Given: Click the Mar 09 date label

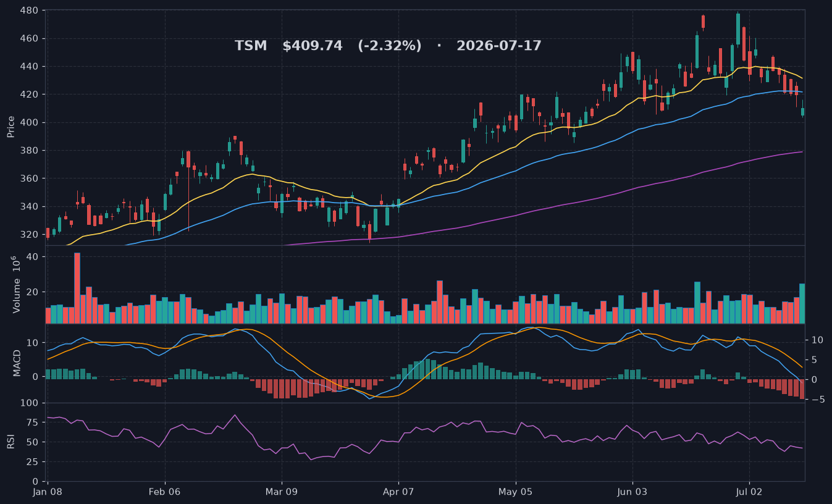Looking at the screenshot, I should tap(282, 492).
